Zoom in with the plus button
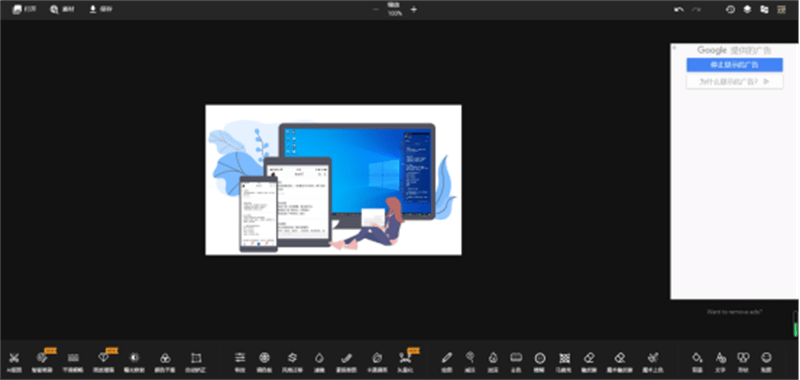This screenshot has width=800, height=380. point(414,9)
